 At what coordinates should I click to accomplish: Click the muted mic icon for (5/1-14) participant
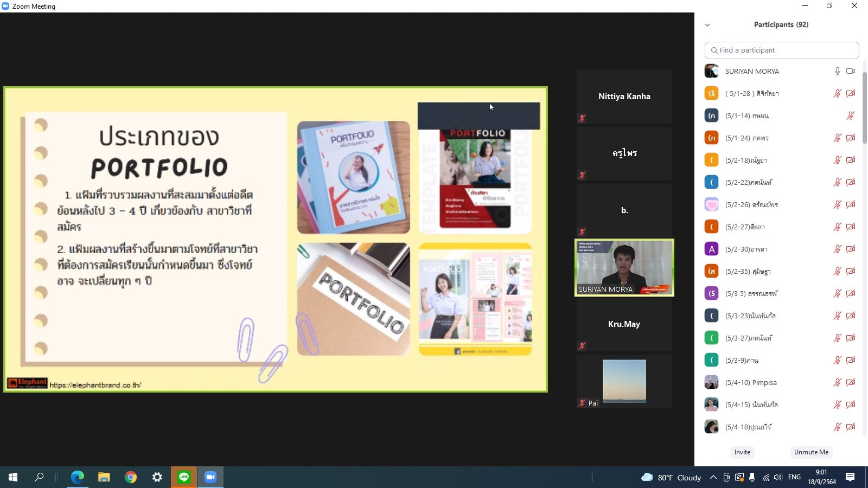[851, 115]
